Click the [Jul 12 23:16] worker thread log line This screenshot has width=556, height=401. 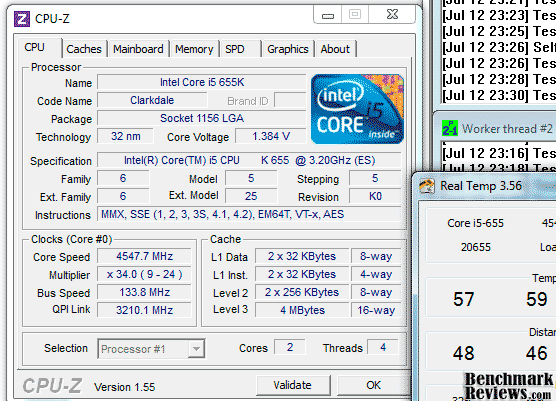[499, 153]
